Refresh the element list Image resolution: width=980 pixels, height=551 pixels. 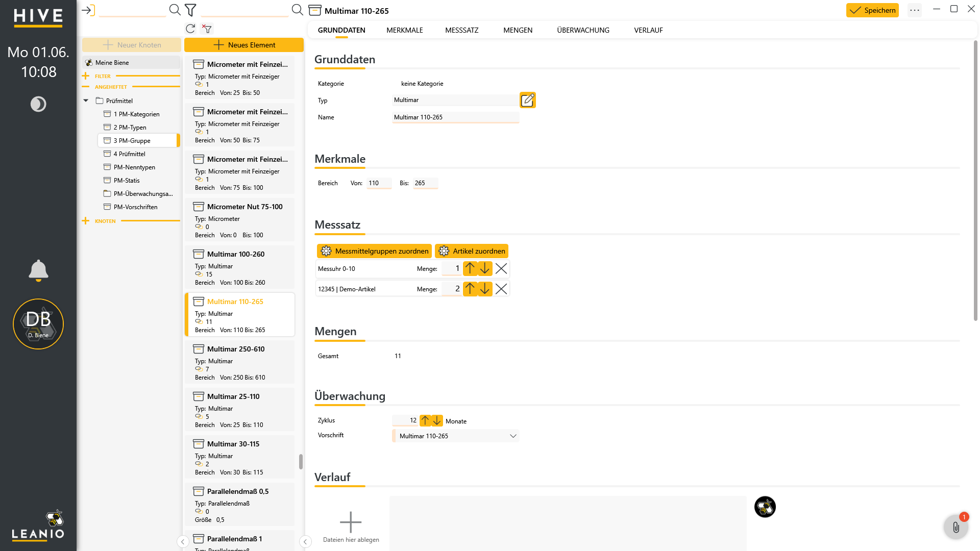point(190,29)
